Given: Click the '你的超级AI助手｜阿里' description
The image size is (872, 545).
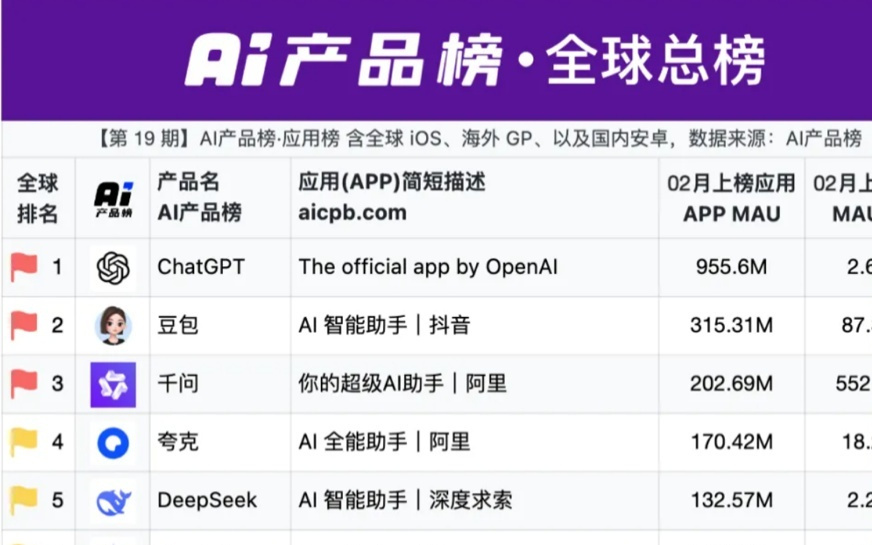Looking at the screenshot, I should point(403,384).
